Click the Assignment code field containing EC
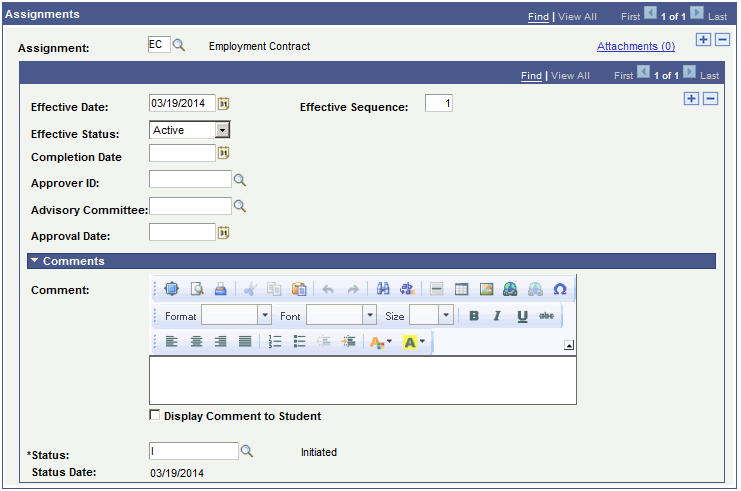Viewport: 741px width, 491px height. click(159, 45)
